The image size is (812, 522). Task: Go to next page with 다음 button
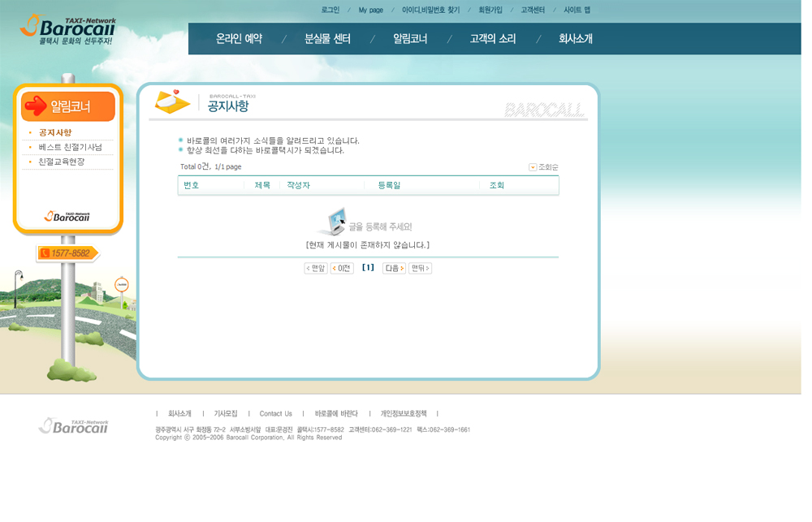[x=394, y=268]
